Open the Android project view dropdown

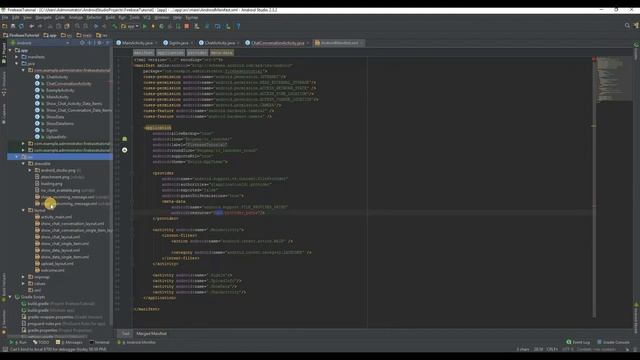tap(40, 42)
